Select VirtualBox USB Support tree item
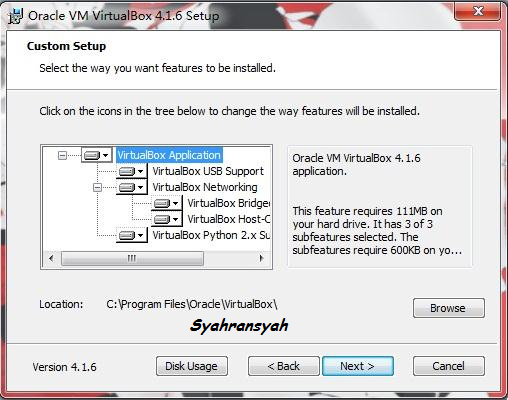The width and height of the screenshot is (508, 400). pos(208,171)
